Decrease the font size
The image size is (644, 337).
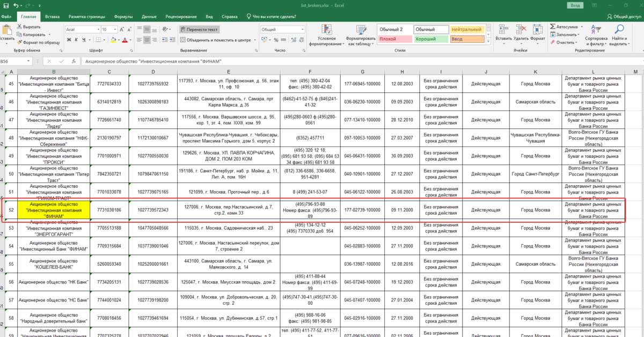(x=130, y=30)
